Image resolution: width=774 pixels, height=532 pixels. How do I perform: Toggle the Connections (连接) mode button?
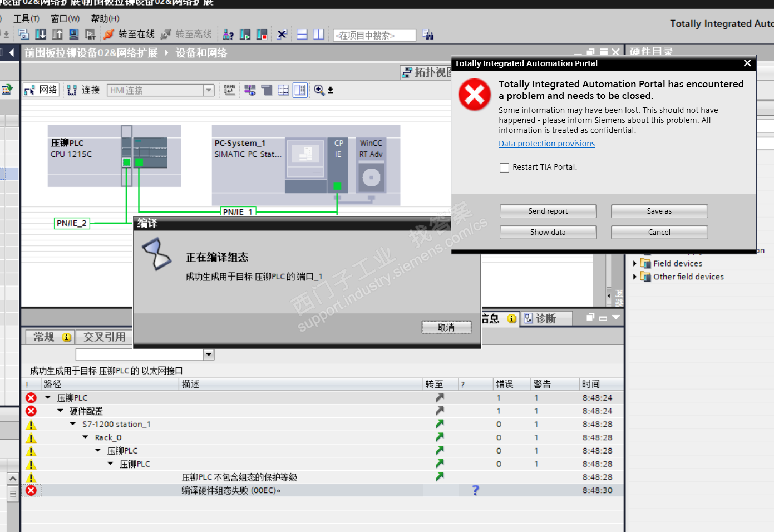83,90
